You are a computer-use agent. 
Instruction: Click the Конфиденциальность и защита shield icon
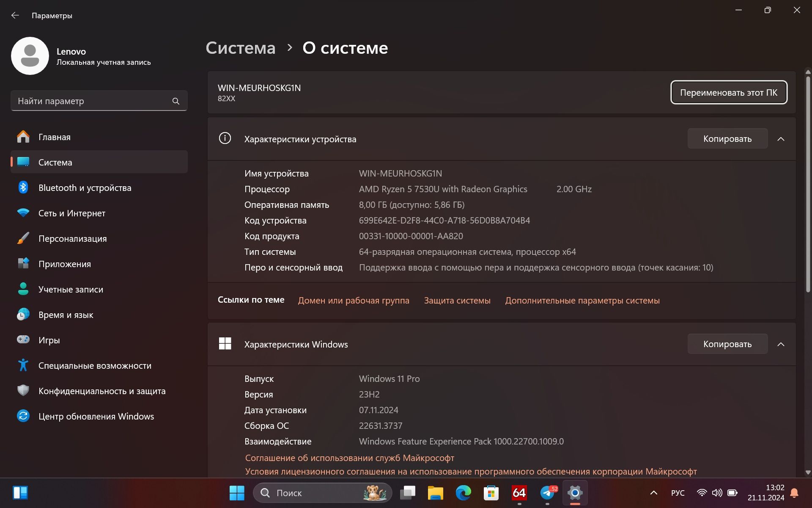coord(23,390)
